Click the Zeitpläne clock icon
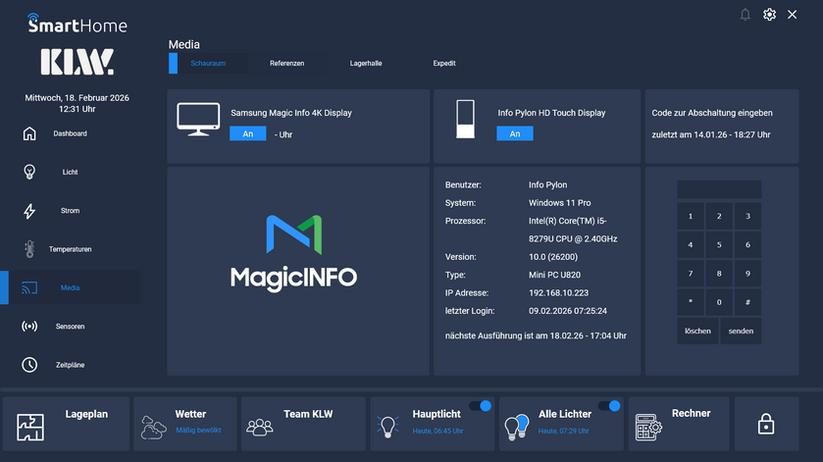 [x=29, y=365]
